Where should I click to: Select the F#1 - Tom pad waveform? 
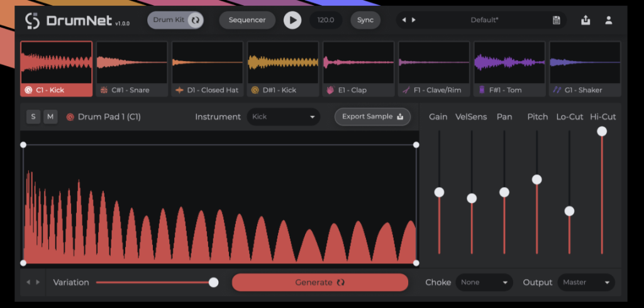tap(509, 62)
